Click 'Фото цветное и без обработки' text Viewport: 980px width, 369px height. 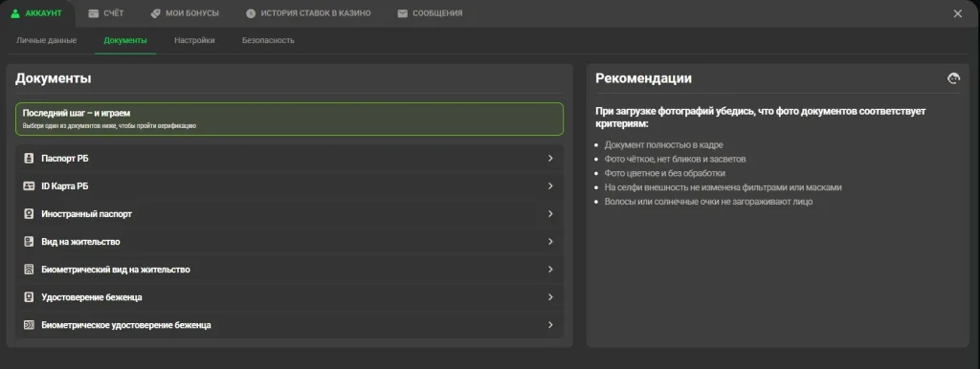[664, 173]
